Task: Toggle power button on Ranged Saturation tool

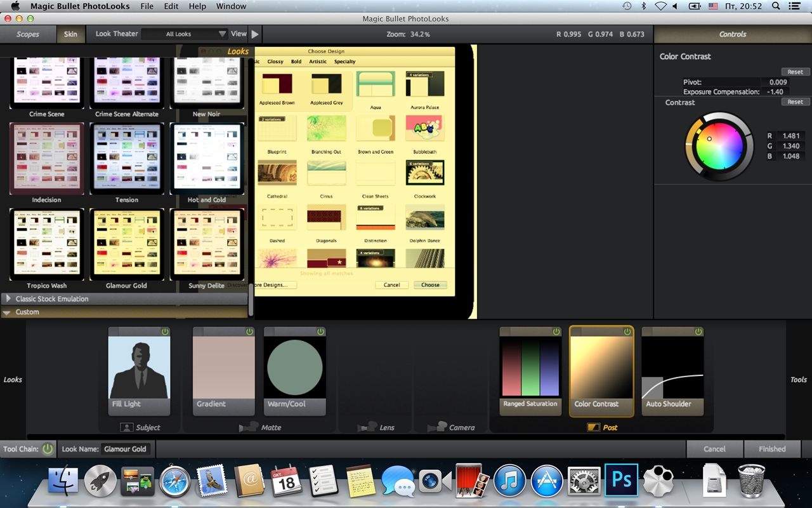Action: [x=556, y=331]
